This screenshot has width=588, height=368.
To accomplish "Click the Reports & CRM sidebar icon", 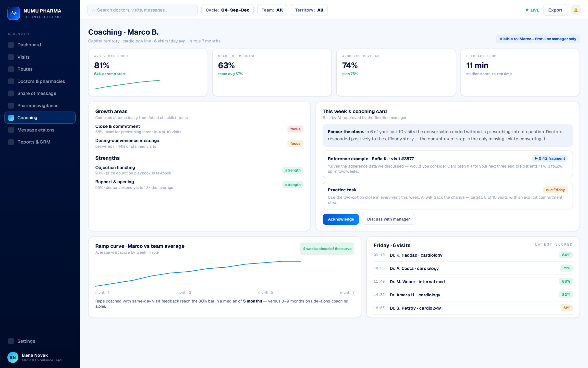I will coord(11,142).
